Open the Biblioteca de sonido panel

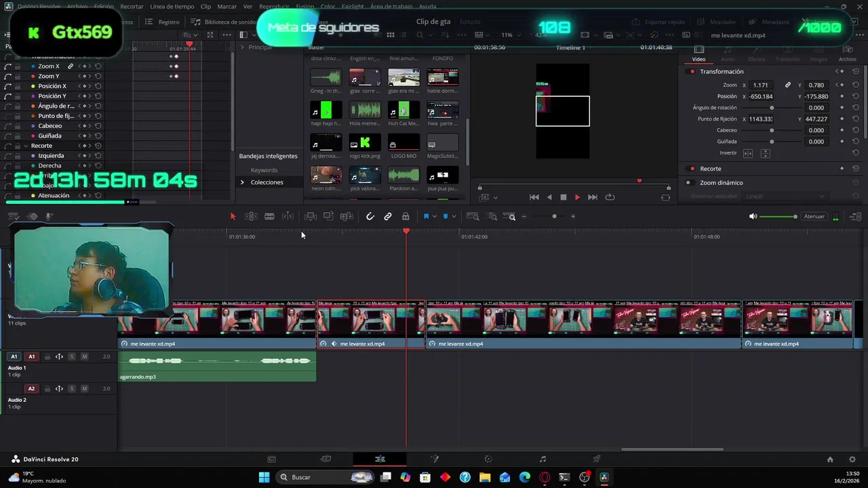pos(224,22)
